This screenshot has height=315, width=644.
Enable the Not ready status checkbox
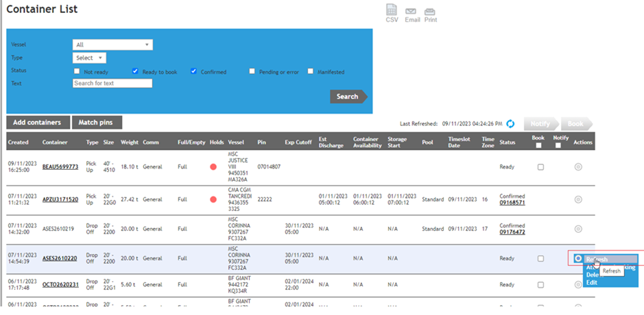coord(77,71)
